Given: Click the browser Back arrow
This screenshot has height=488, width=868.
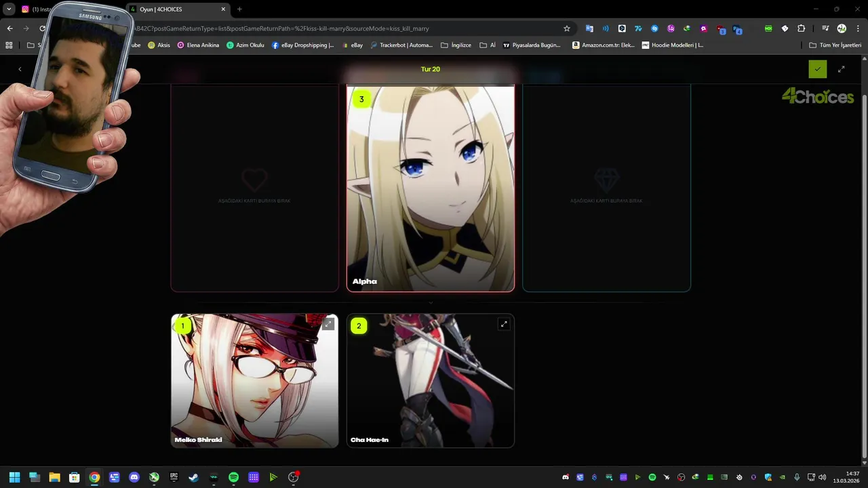Looking at the screenshot, I should (9, 28).
